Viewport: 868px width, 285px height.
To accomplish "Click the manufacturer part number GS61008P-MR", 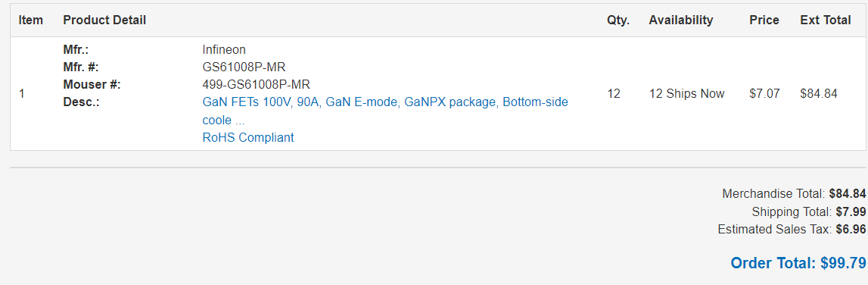I will coord(244,67).
